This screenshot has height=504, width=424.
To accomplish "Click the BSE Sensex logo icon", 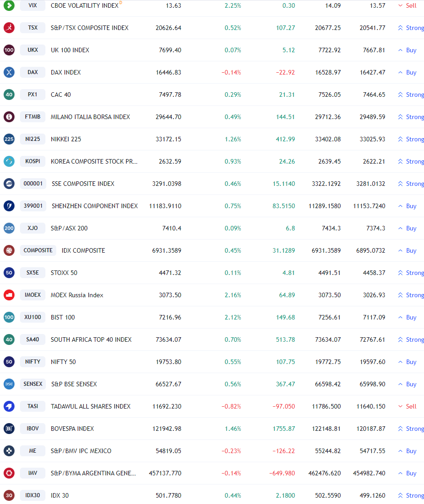I will click(9, 384).
